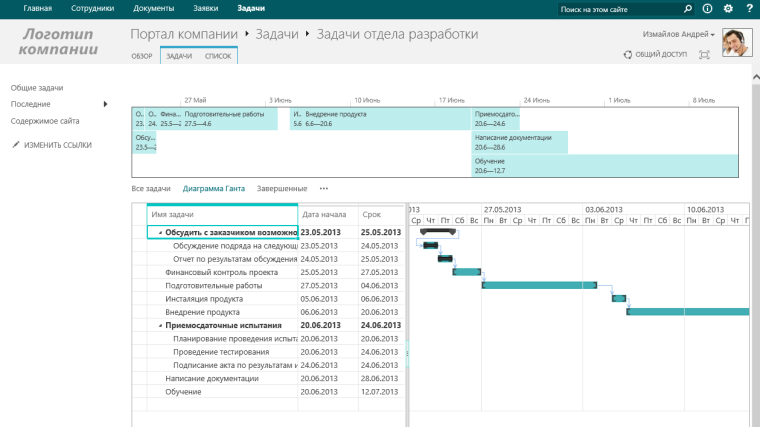Click the site search input field
Screen dimensions: 760x427
pos(620,9)
